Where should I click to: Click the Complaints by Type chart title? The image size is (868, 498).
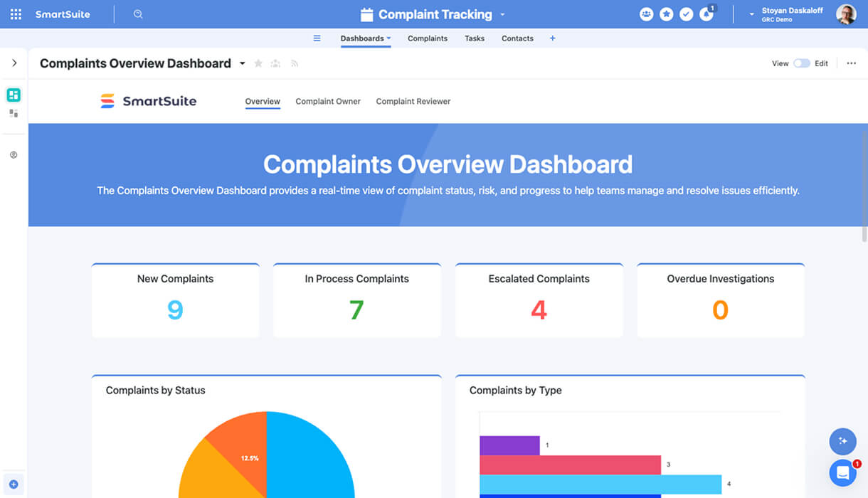[515, 390]
